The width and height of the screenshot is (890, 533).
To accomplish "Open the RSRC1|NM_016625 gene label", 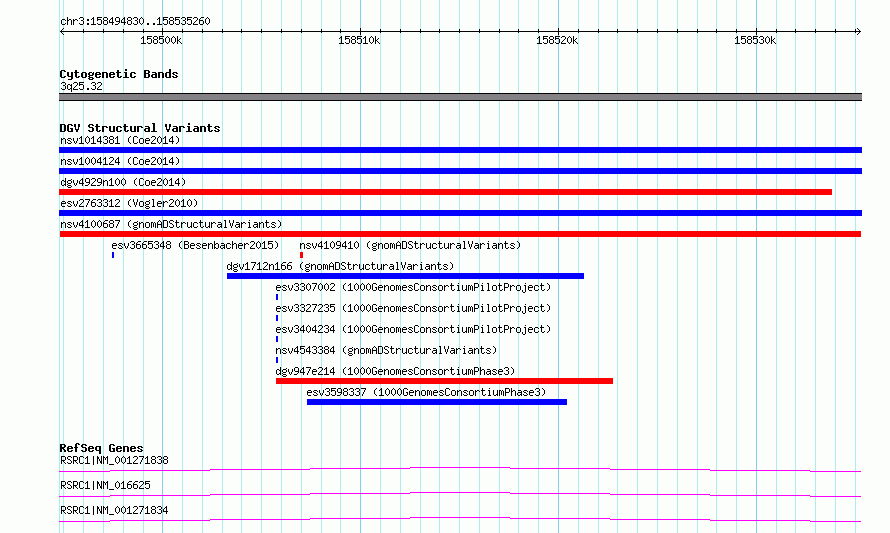I will [x=105, y=485].
